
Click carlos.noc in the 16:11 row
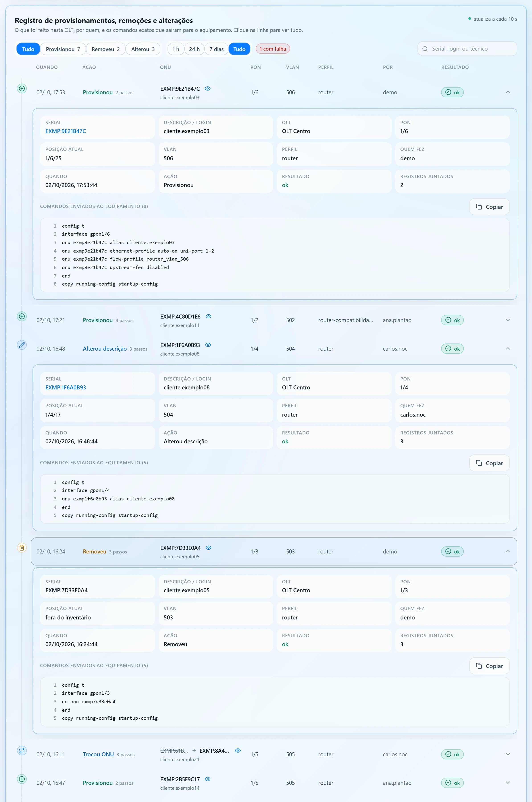[x=395, y=754]
